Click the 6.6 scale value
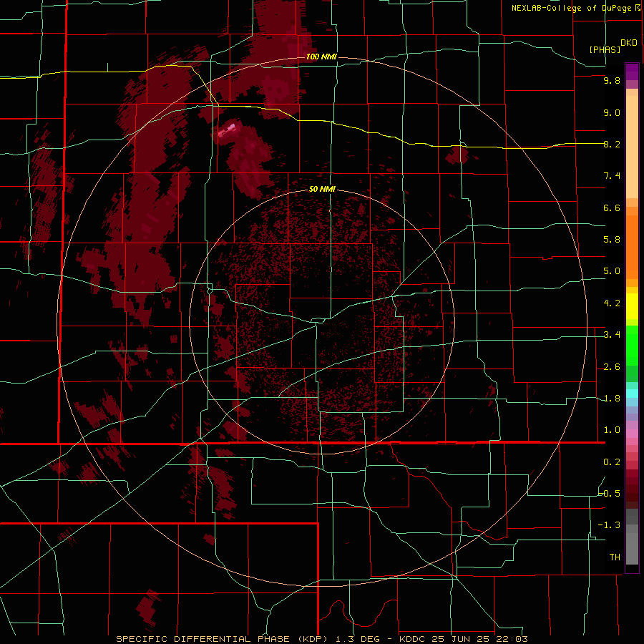 coord(612,208)
